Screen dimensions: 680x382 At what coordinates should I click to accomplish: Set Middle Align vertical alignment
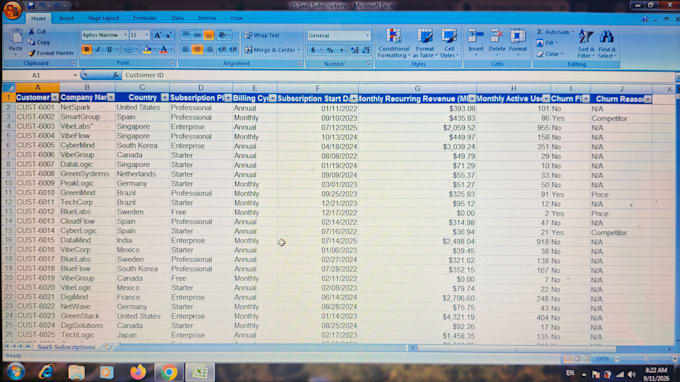point(197,35)
